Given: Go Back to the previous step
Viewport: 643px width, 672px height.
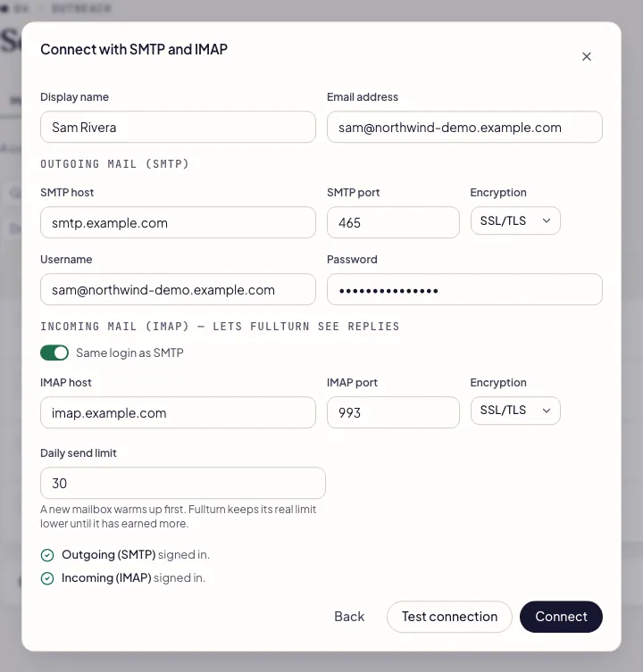Looking at the screenshot, I should click(349, 617).
